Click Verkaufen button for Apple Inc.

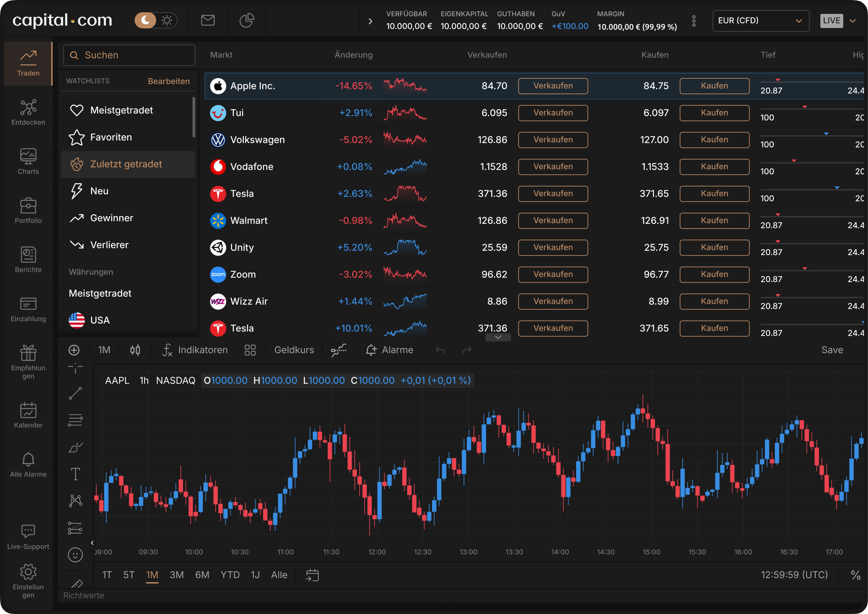coord(553,86)
